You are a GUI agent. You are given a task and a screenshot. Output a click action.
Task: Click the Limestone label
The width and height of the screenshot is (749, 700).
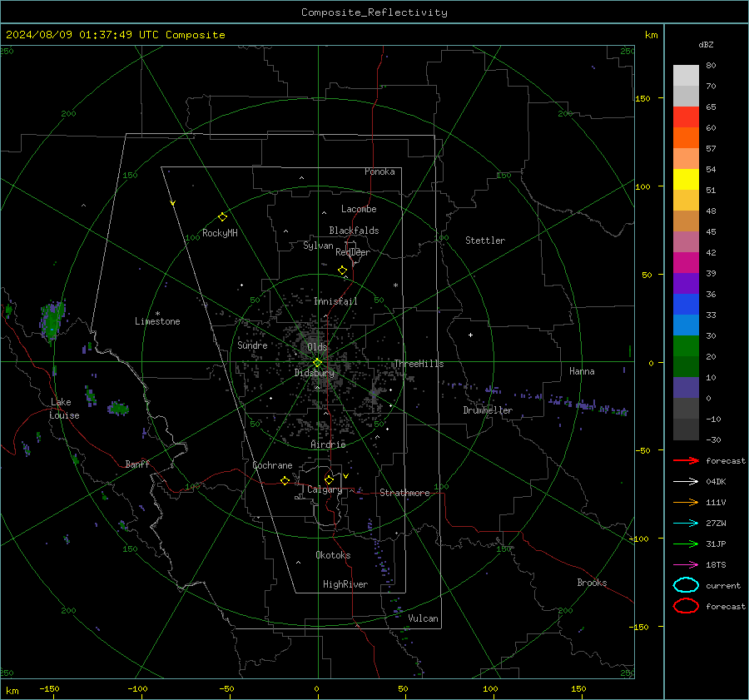click(157, 321)
